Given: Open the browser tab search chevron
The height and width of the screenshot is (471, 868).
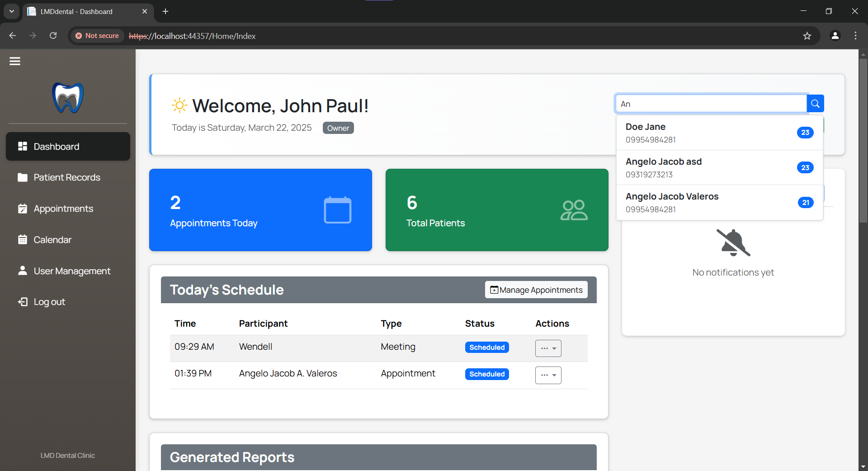Looking at the screenshot, I should pos(11,11).
